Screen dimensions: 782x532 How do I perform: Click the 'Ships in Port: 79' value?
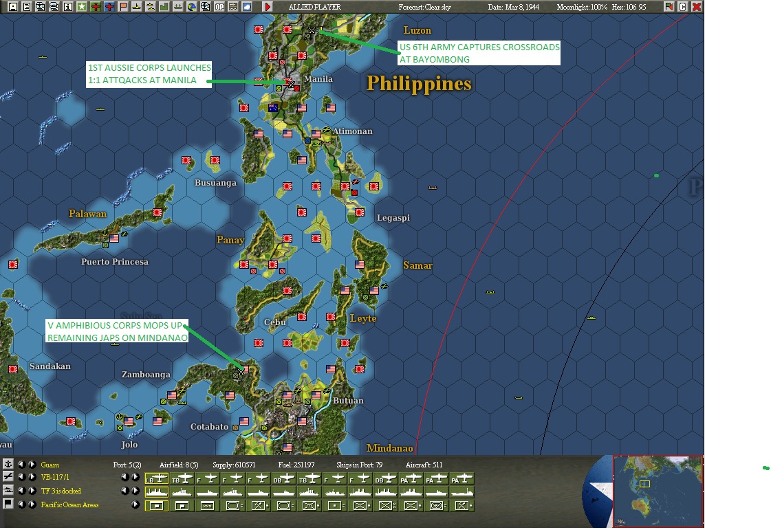(x=360, y=465)
